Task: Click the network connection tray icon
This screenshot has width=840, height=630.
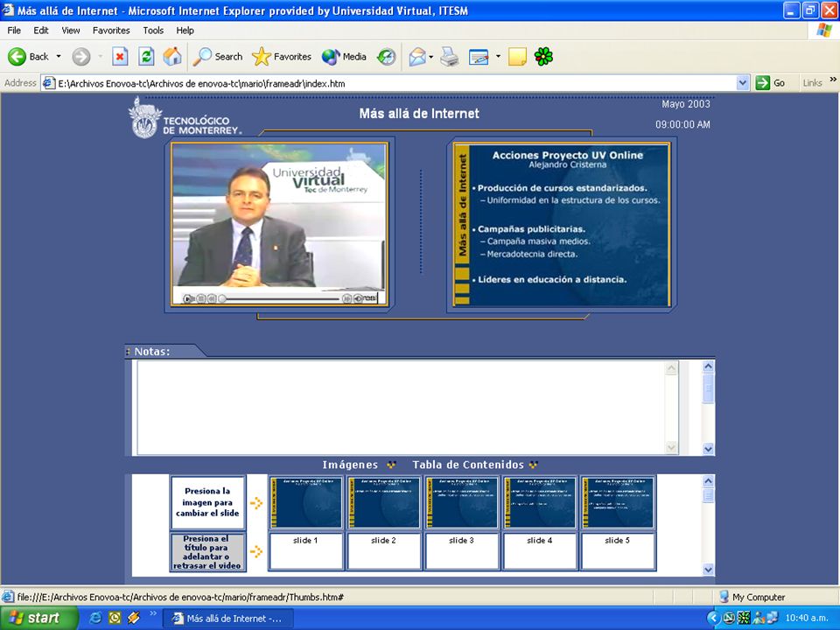Action: tap(773, 619)
